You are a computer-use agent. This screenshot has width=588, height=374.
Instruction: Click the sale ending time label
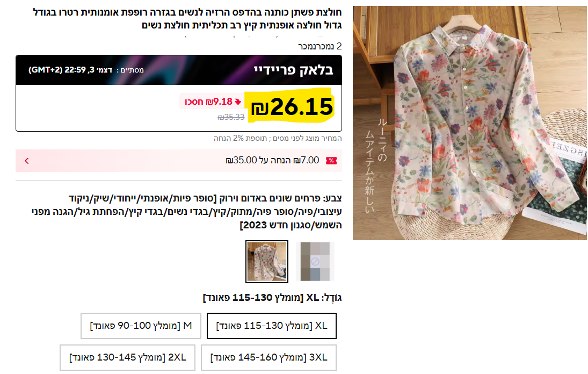[86, 70]
